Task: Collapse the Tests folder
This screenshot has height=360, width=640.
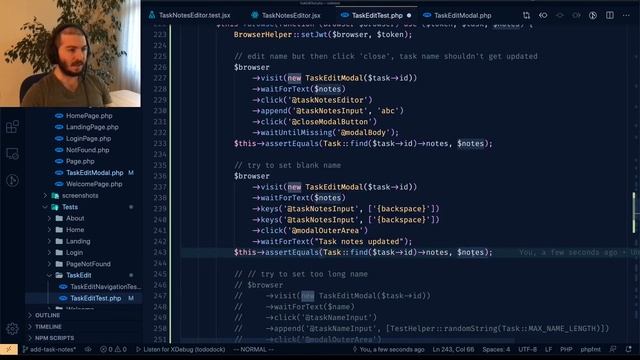Action: [45, 207]
